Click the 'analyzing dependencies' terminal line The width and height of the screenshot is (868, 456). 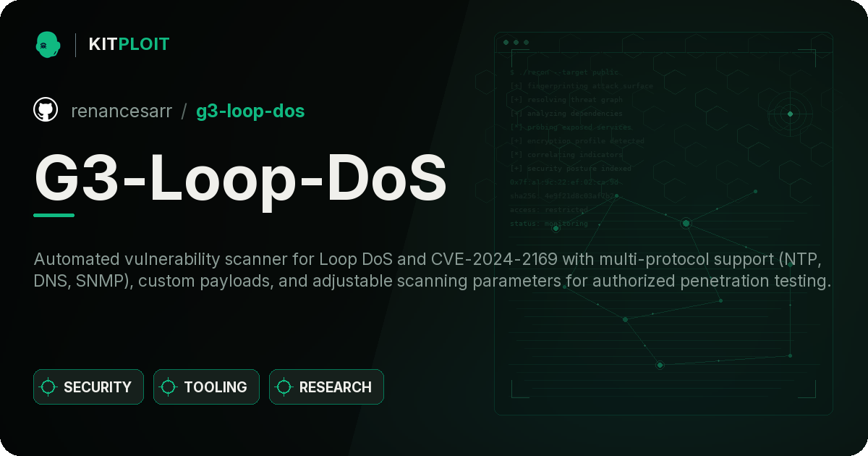pyautogui.click(x=566, y=113)
